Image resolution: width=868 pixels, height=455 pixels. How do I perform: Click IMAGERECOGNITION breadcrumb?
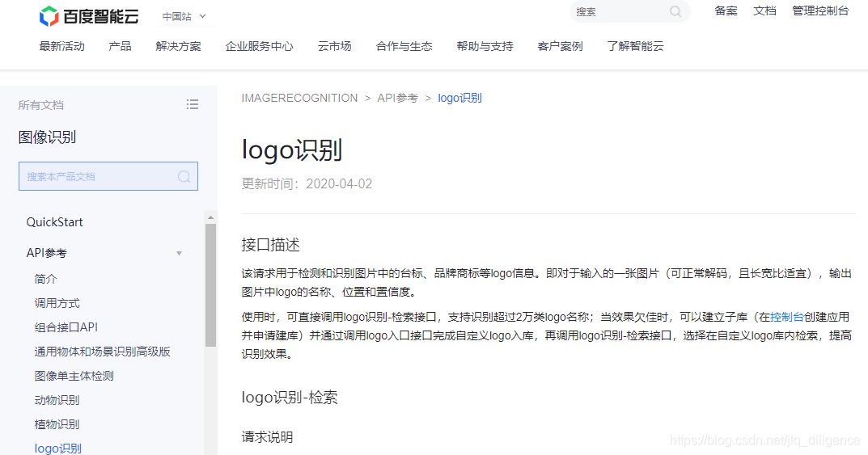tap(299, 98)
